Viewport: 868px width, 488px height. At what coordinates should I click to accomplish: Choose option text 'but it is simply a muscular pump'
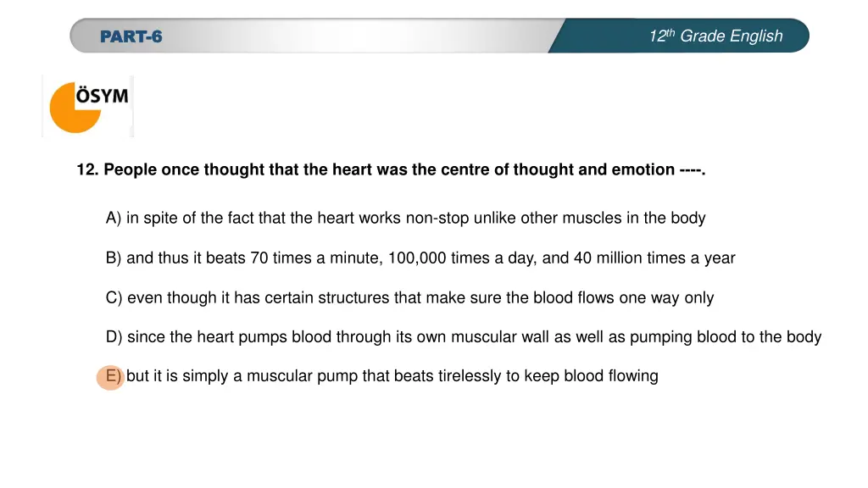[392, 376]
